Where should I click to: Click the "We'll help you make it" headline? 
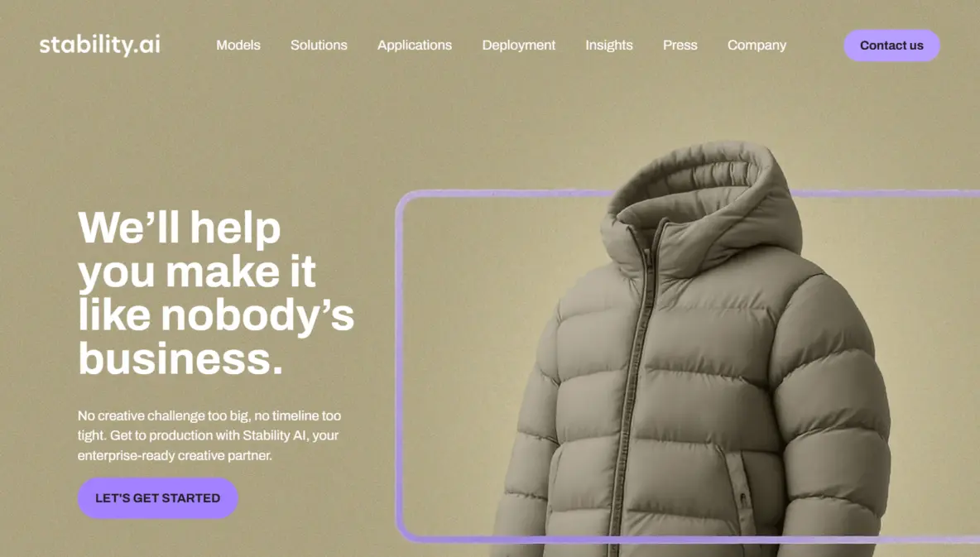pyautogui.click(x=197, y=249)
